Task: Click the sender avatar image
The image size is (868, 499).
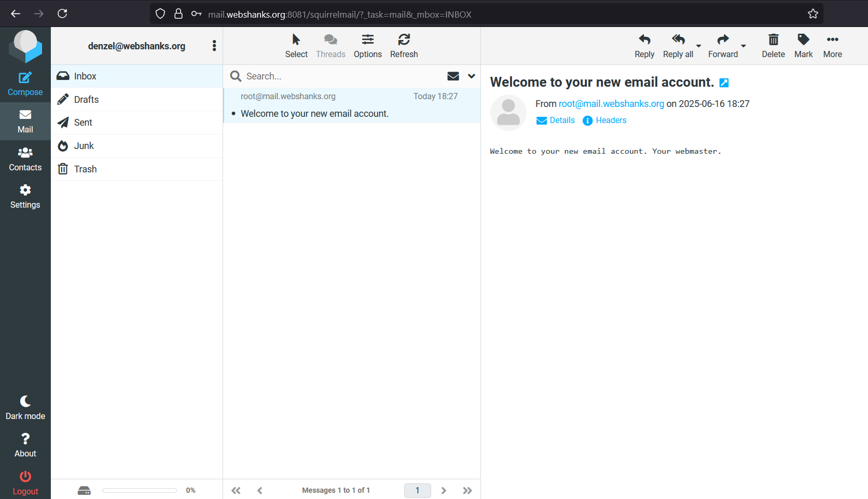Action: [x=508, y=113]
